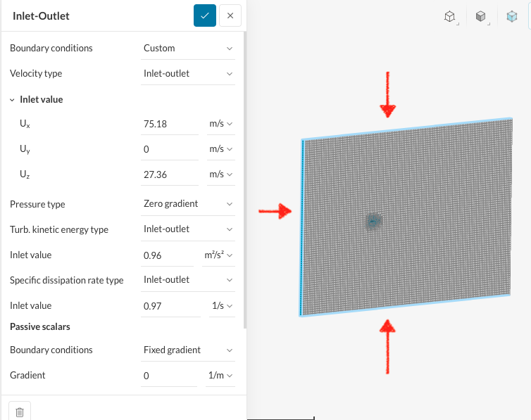Open Turb. kinetic energy type dropdown
This screenshot has height=420, width=531.
187,229
